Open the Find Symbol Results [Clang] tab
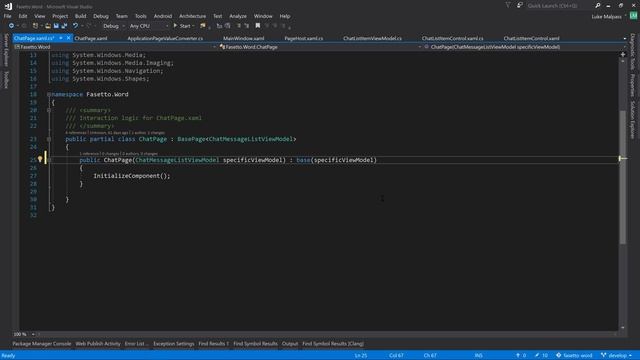640x360 pixels. pyautogui.click(x=333, y=344)
